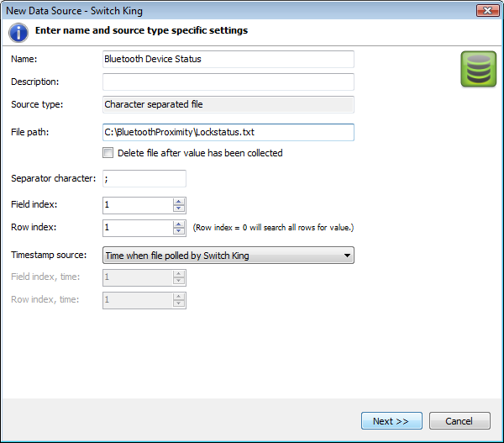Decrease the Row index value
The width and height of the screenshot is (504, 443).
coord(178,231)
